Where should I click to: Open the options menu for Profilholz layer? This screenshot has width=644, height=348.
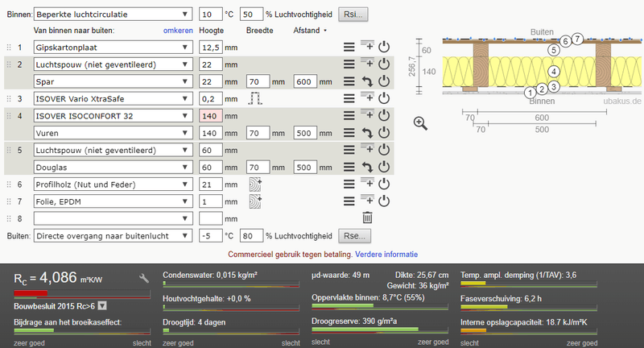click(349, 184)
